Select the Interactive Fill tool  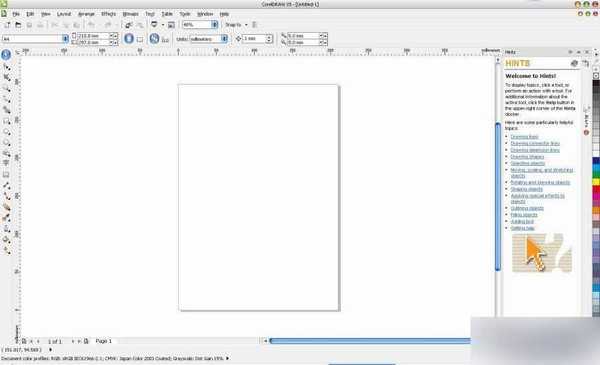pos(7,250)
